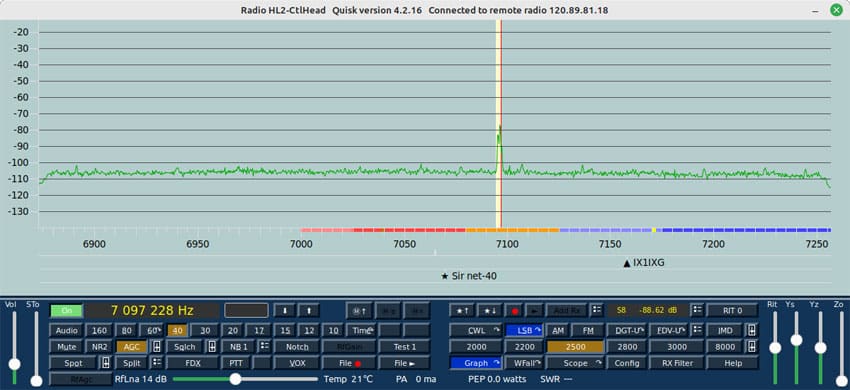The width and height of the screenshot is (850, 390).
Task: Select the 2800 filter bandwidth
Action: 626,347
